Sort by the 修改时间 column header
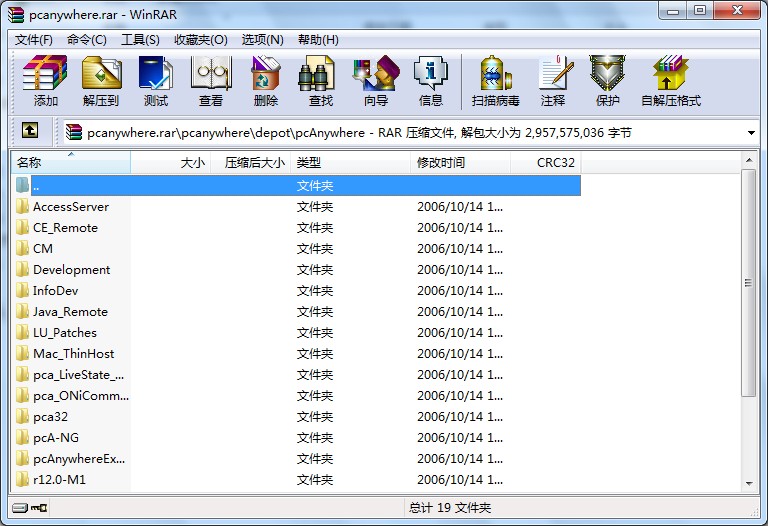This screenshot has height=526, width=768. pos(460,163)
